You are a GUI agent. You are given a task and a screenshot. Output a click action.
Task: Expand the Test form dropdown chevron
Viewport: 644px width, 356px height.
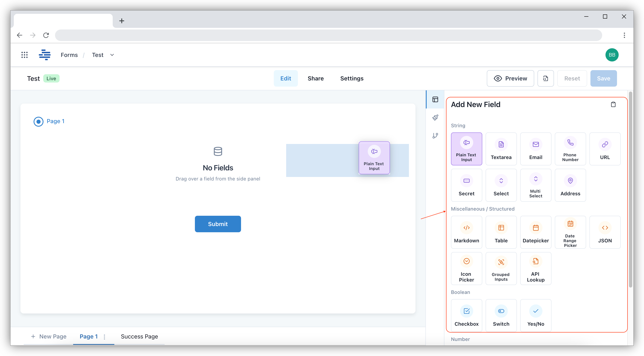point(112,55)
